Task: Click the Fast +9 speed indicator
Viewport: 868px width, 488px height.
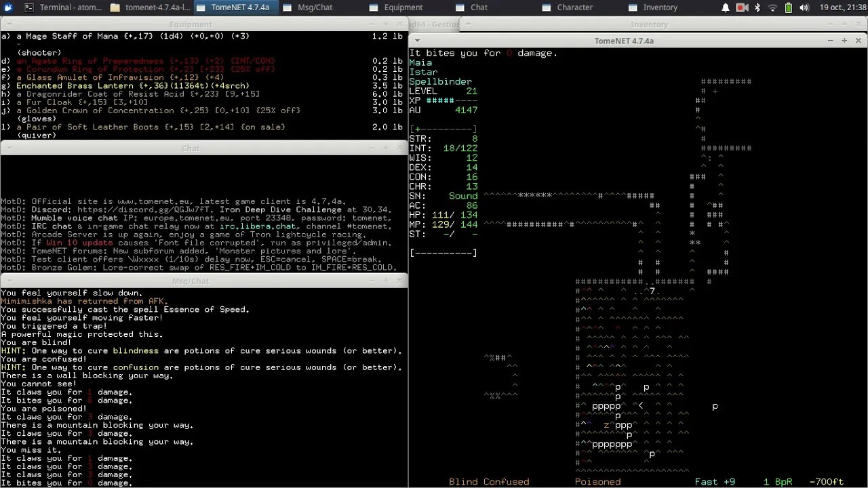Action: [x=715, y=482]
